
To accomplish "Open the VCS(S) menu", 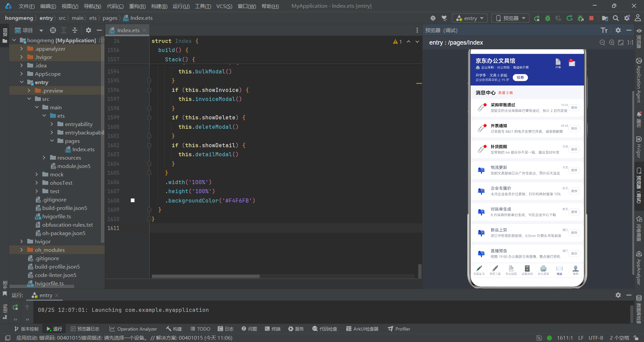I will (224, 6).
